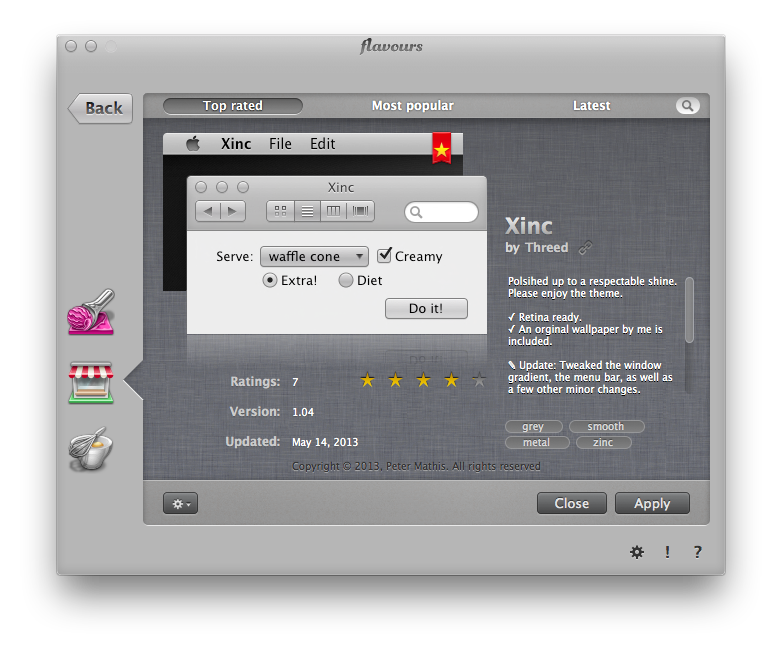Open the store front sidebar icon
This screenshot has height=654, width=782.
[x=91, y=383]
